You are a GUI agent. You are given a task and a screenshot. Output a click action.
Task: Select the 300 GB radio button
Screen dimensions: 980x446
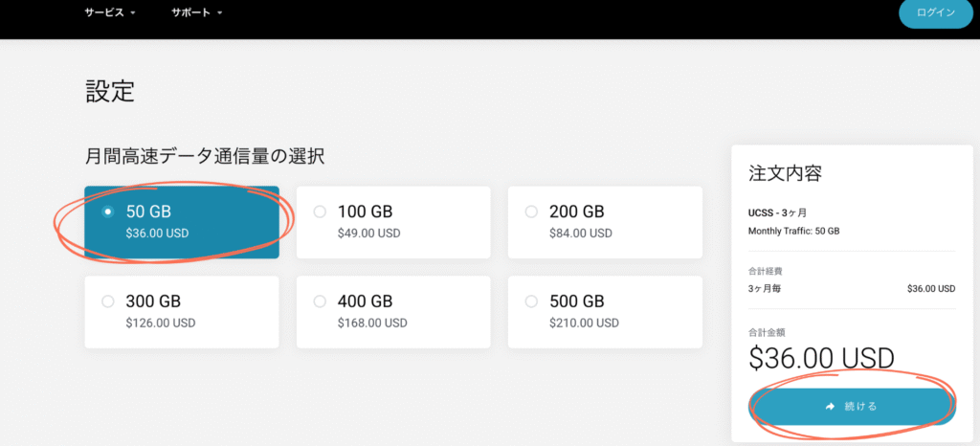108,301
